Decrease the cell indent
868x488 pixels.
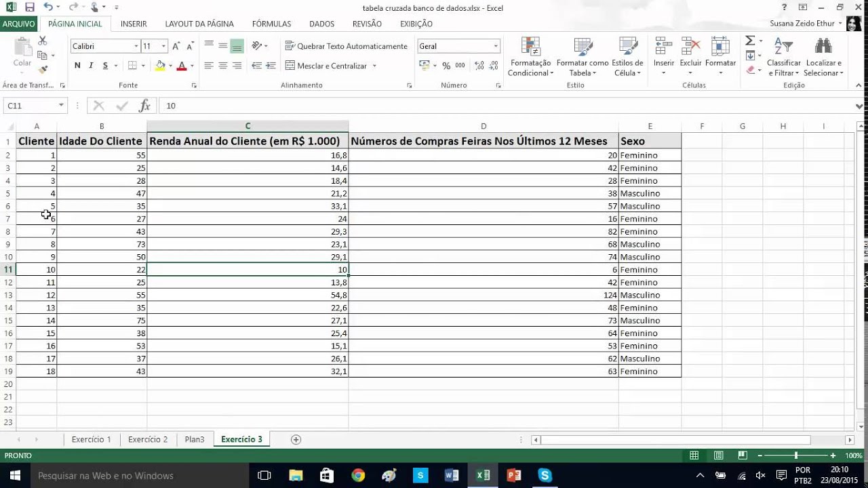click(x=256, y=66)
